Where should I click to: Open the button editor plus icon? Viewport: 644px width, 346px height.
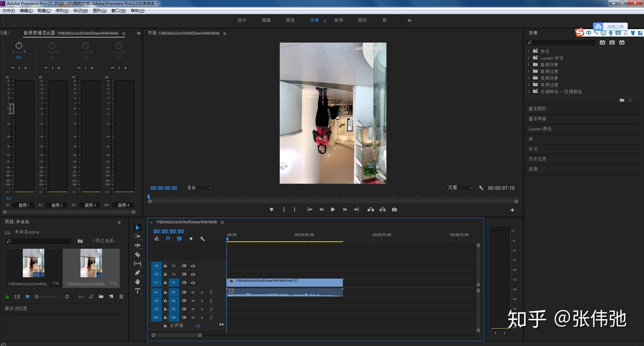[512, 210]
